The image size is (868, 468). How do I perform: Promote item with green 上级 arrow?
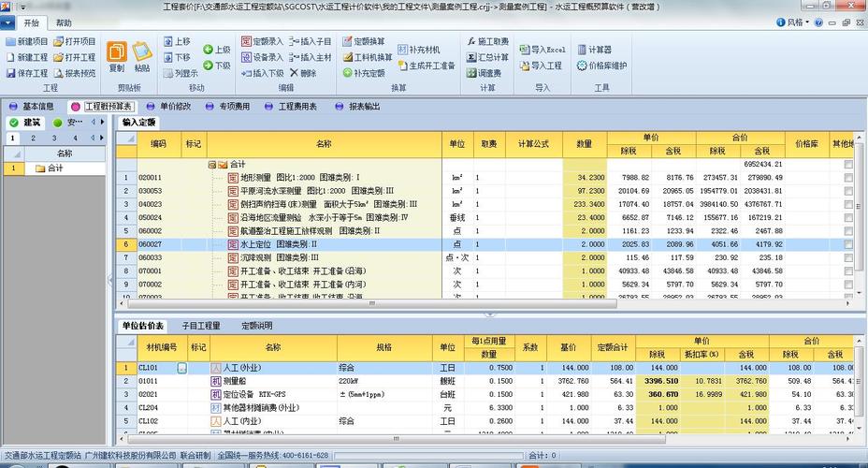pyautogui.click(x=209, y=50)
